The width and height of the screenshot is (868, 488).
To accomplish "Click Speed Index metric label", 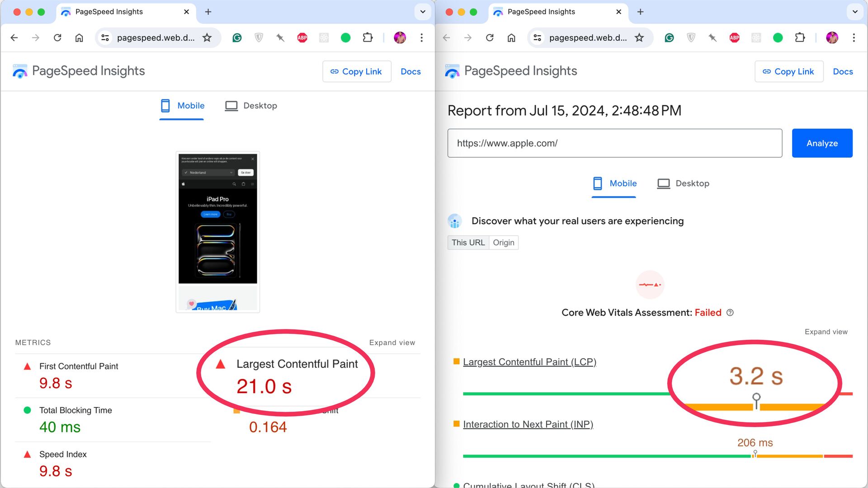I will 63,454.
